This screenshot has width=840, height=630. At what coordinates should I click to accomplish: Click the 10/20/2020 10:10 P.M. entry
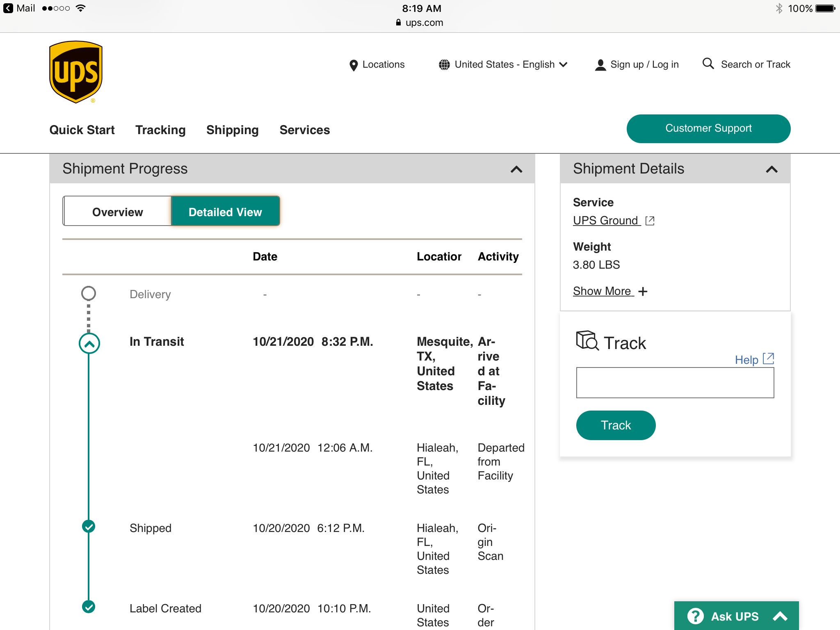point(312,608)
